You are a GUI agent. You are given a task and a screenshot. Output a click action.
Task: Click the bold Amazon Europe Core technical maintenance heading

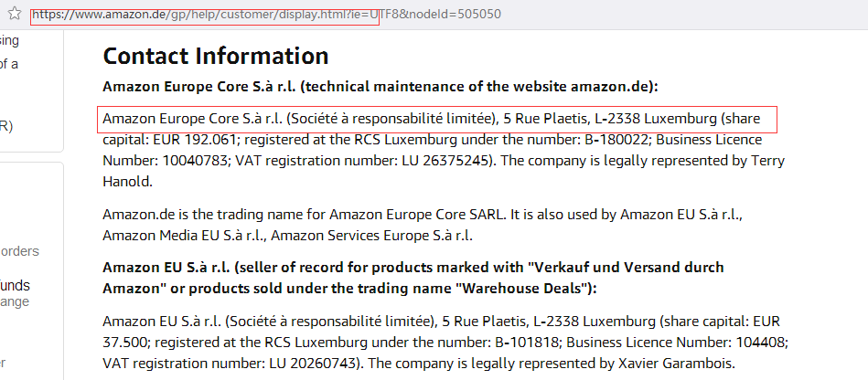click(x=380, y=87)
